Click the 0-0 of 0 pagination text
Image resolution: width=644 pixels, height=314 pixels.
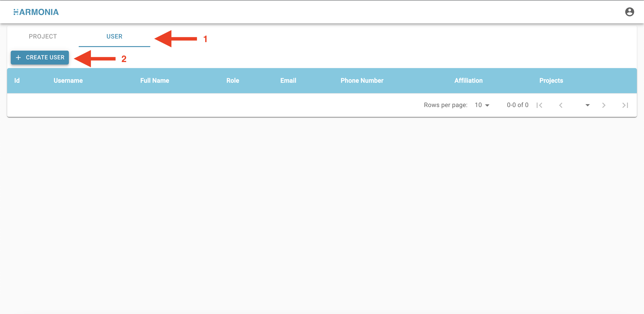pyautogui.click(x=517, y=105)
